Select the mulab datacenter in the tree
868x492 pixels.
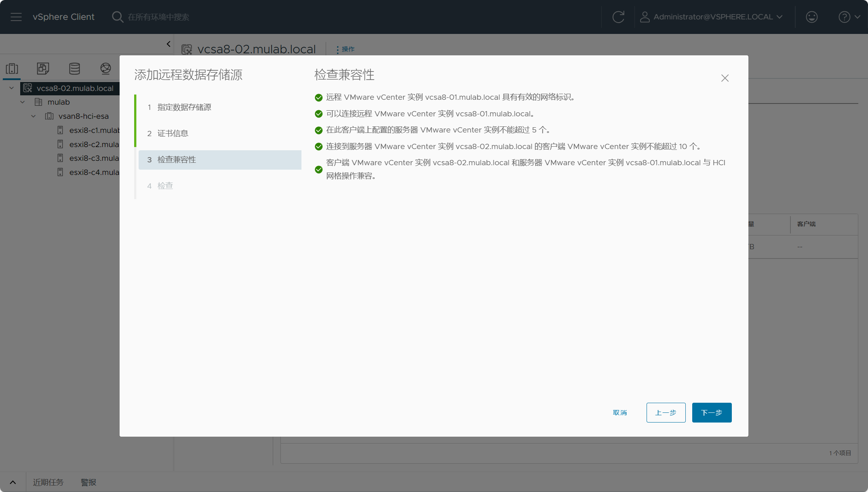(59, 102)
